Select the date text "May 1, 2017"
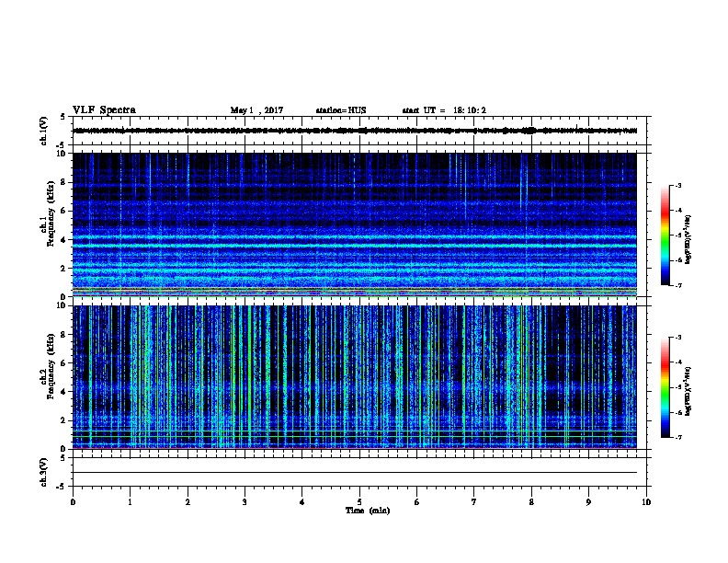 pos(256,110)
